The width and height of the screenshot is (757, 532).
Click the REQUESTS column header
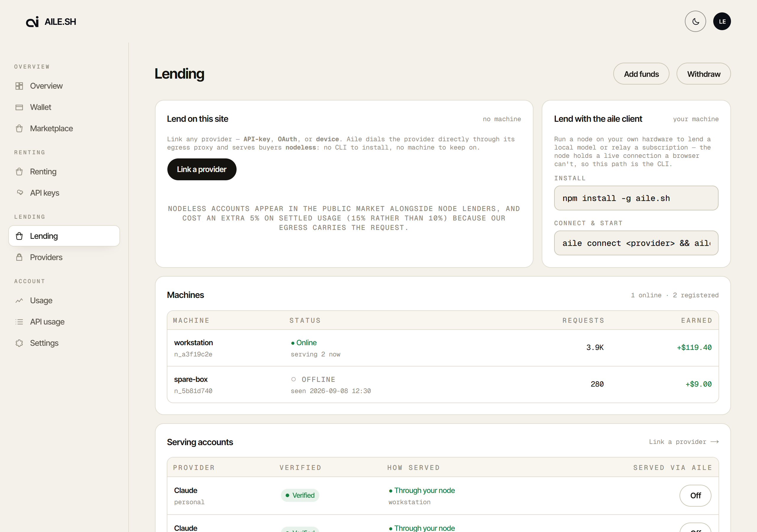pos(583,320)
